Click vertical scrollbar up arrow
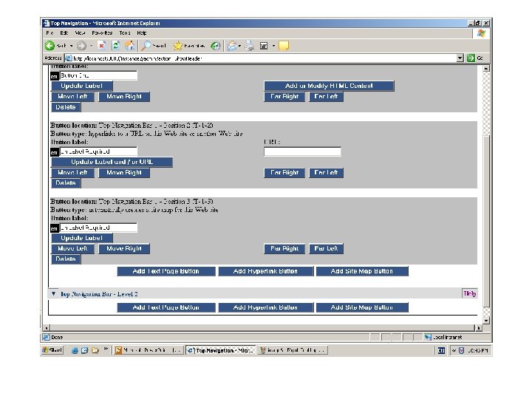Viewport: 532px width, 399px height. click(x=486, y=69)
